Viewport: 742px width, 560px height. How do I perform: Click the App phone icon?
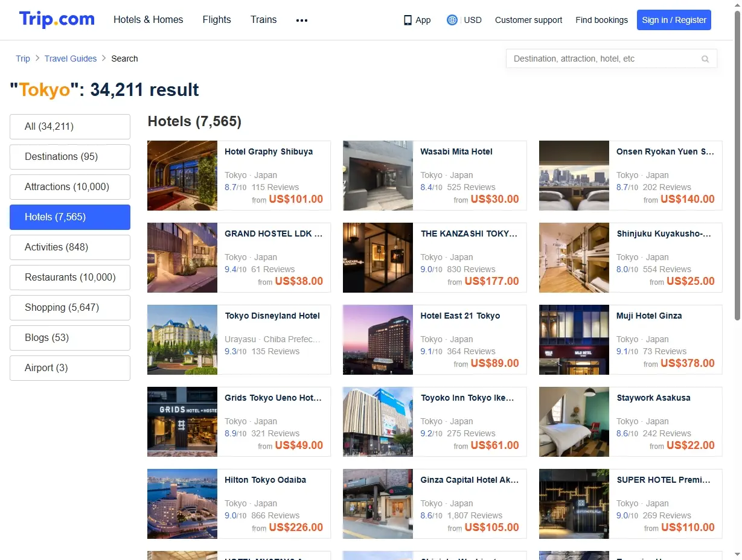(x=408, y=20)
